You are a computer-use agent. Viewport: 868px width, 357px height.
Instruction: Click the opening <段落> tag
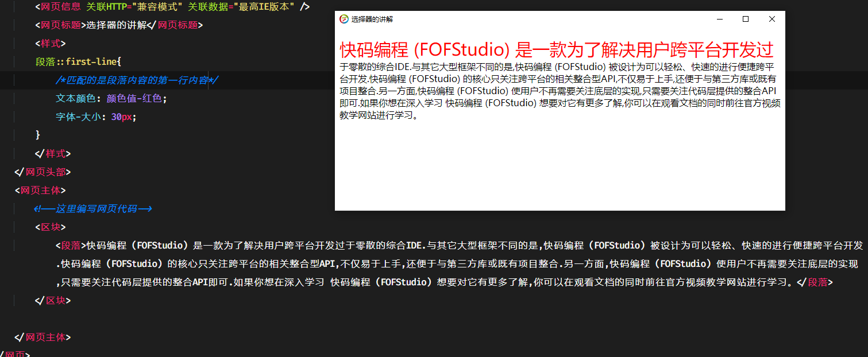tap(71, 246)
